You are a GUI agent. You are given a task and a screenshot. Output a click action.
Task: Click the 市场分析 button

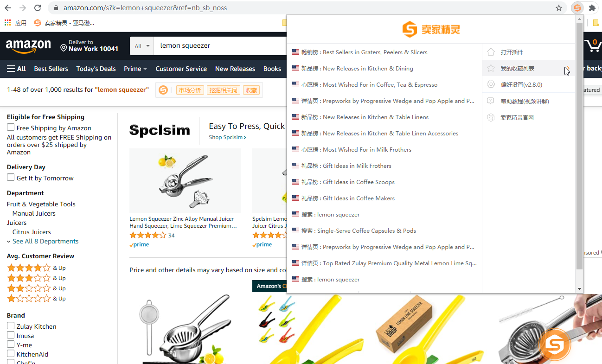190,90
